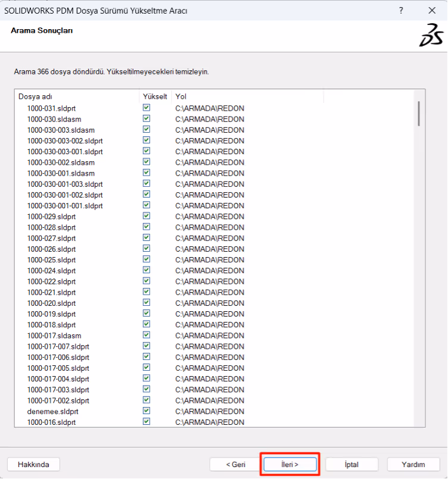Uncheck upgrade for 1000-030.sldasm
Image resolution: width=448 pixels, height=479 pixels.
(146, 118)
